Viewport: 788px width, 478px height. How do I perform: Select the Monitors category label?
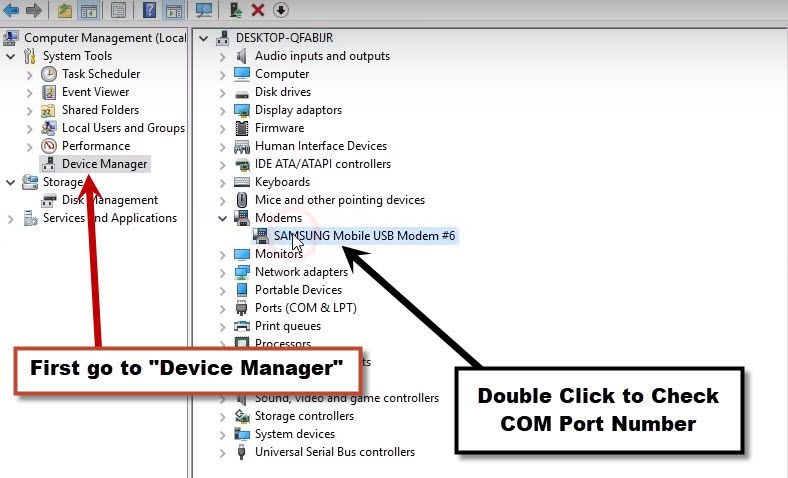pos(279,254)
